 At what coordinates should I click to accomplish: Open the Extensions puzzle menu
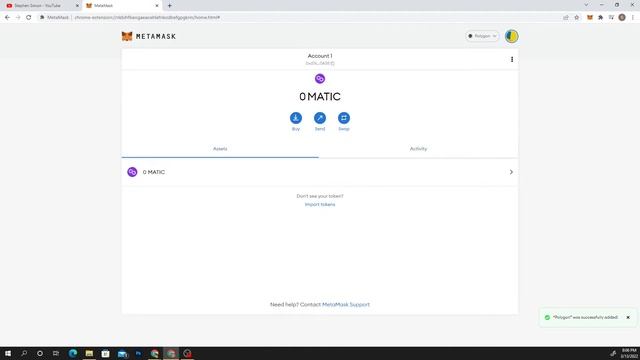(600, 18)
